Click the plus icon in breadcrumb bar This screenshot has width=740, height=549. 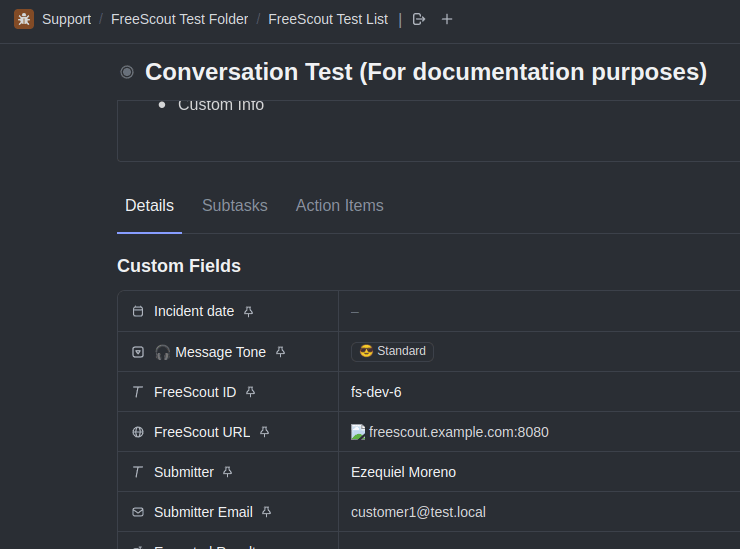447,19
